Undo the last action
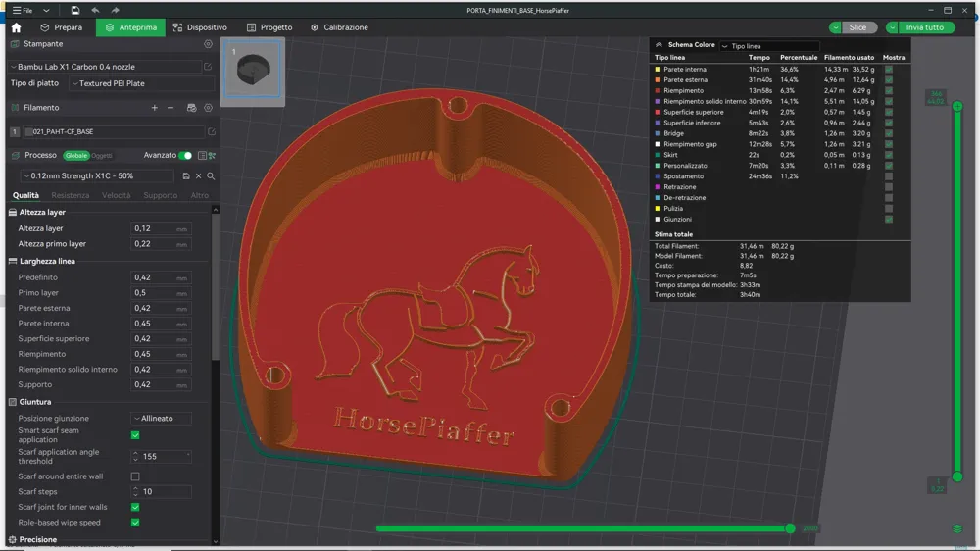This screenshot has width=980, height=551. pyautogui.click(x=95, y=10)
